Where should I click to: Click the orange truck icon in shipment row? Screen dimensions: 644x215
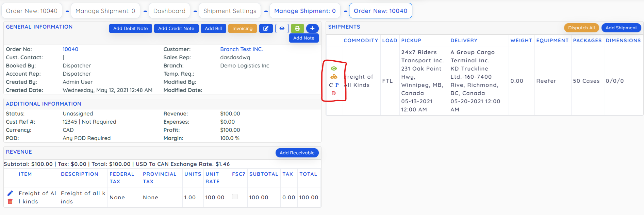334,77
